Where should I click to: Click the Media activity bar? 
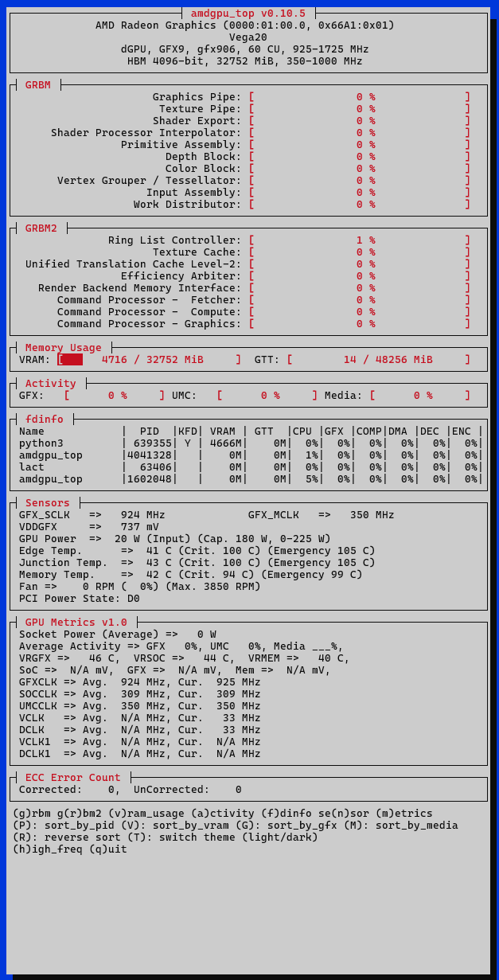(x=420, y=395)
